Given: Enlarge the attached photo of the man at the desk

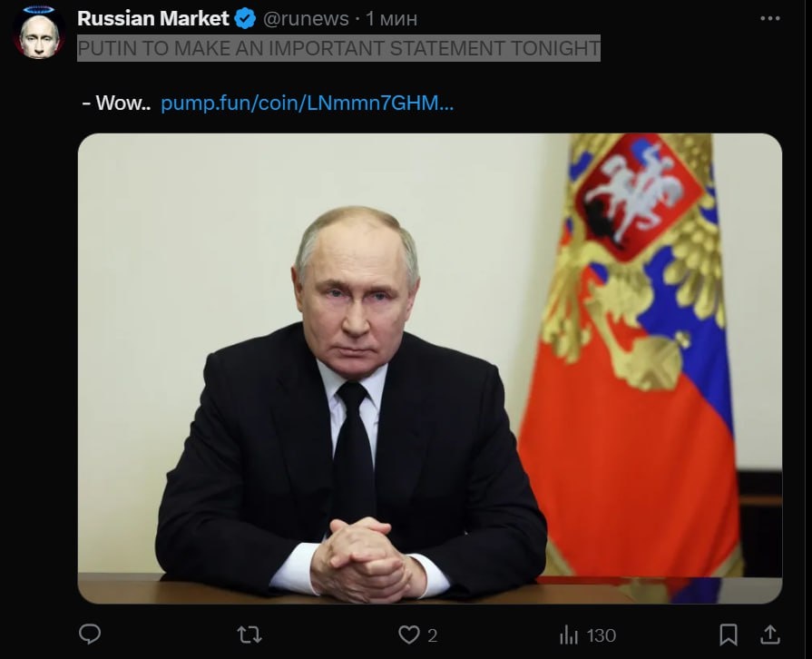Looking at the screenshot, I should click(430, 369).
